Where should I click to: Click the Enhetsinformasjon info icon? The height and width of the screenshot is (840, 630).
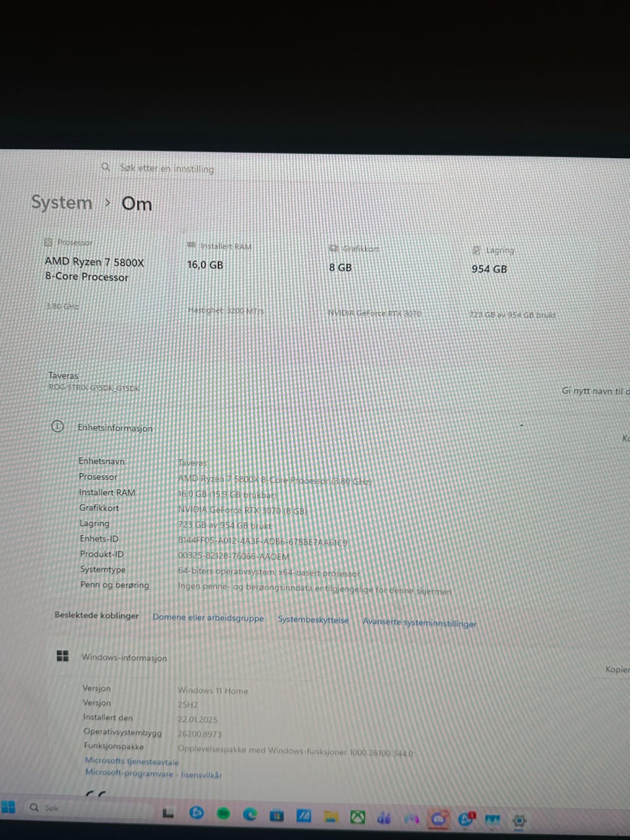(57, 427)
